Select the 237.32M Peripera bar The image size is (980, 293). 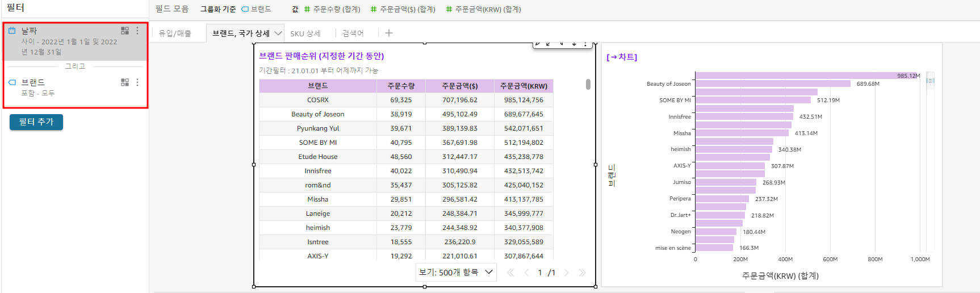722,199
